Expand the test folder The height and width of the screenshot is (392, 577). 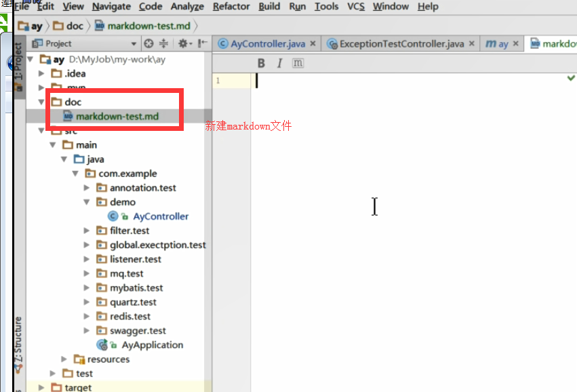(53, 374)
